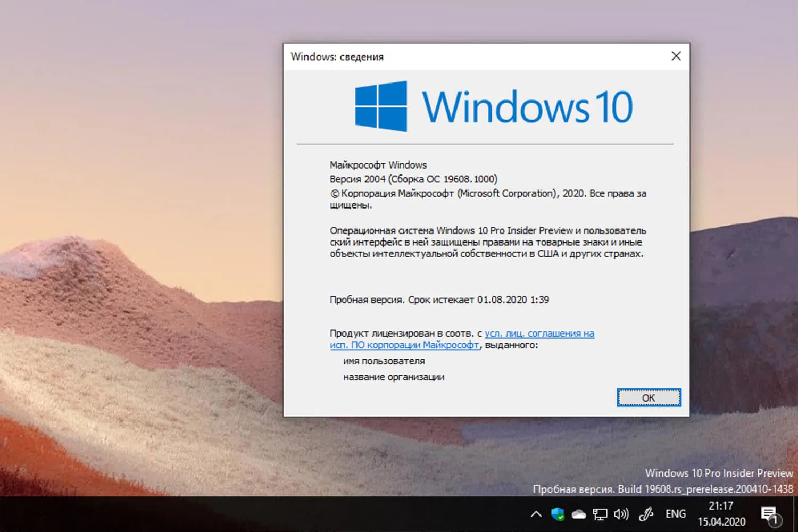
Task: Switch input language via ENG indicator
Action: point(675,513)
